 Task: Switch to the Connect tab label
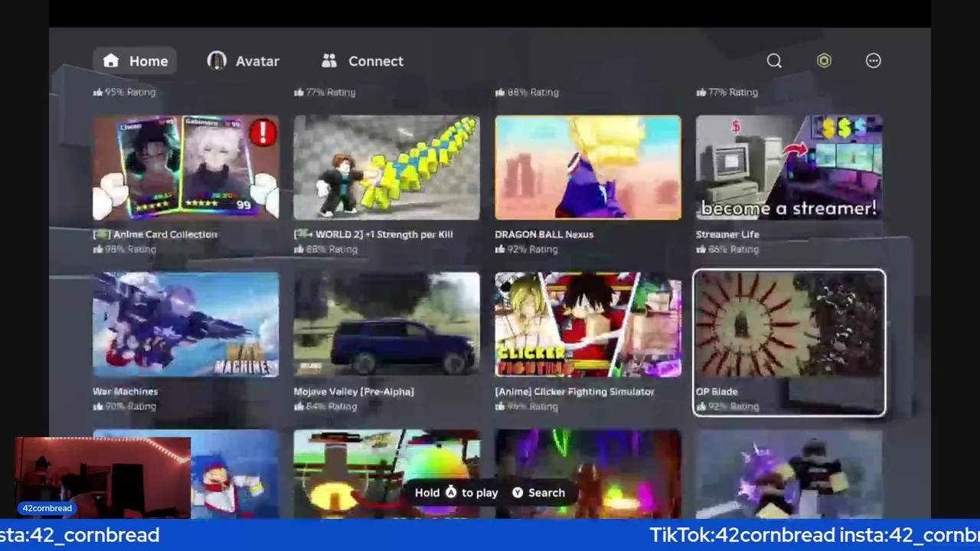(376, 61)
